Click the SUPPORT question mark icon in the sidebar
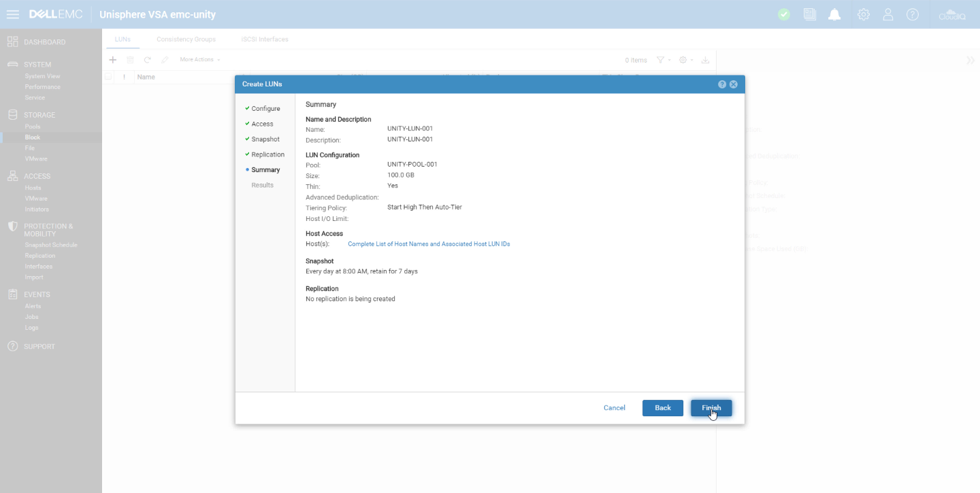This screenshot has width=980, height=493. point(12,346)
